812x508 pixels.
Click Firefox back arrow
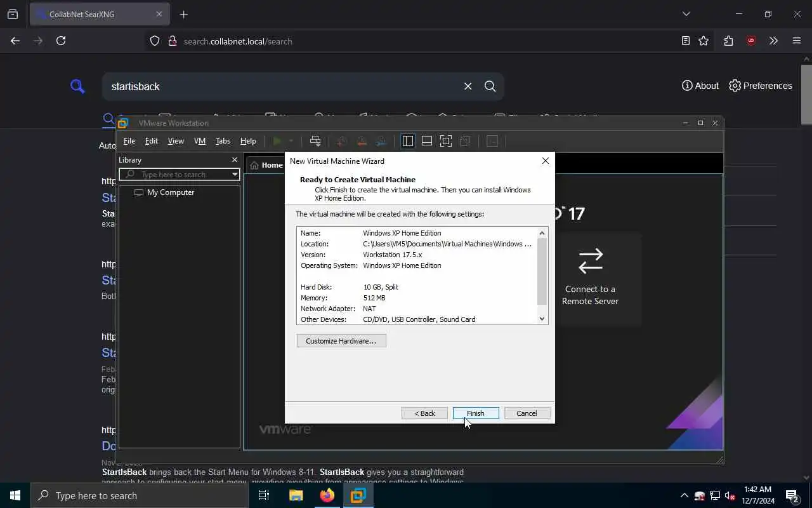[x=15, y=41]
